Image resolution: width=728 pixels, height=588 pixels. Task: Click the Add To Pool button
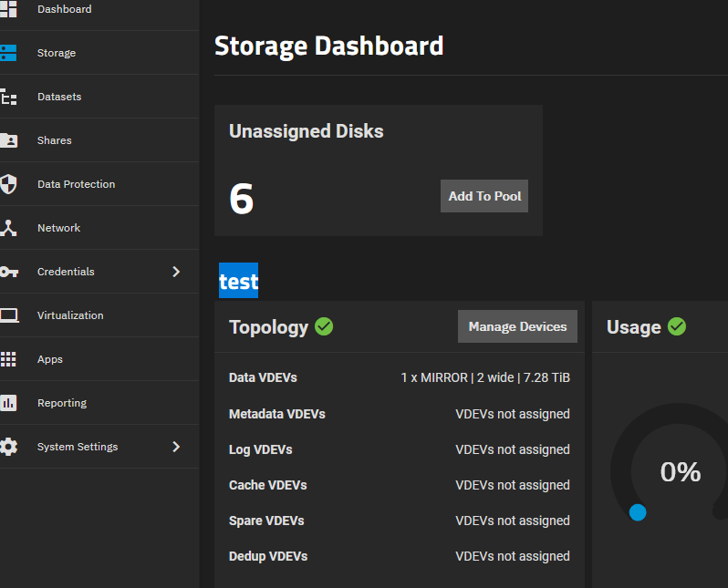point(484,196)
